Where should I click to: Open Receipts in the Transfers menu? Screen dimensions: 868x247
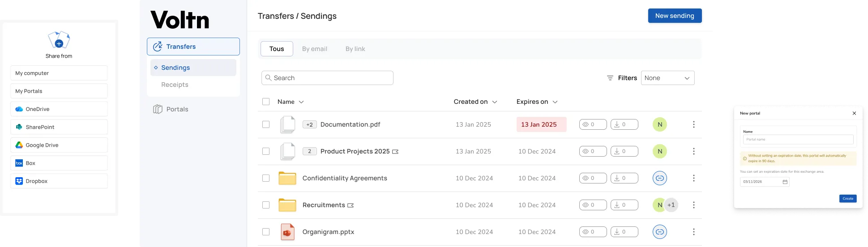(x=175, y=85)
